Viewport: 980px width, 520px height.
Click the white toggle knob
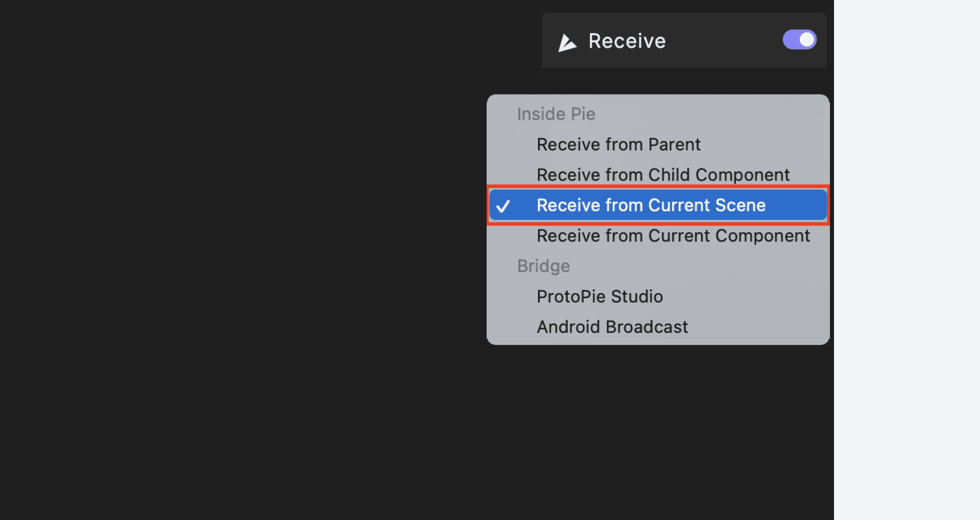(806, 40)
